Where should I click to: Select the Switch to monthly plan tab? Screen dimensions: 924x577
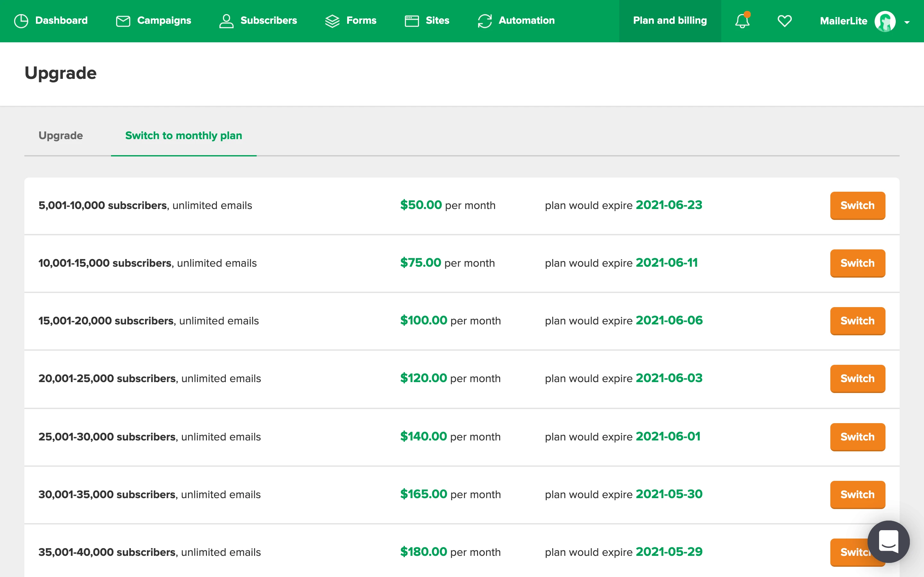[183, 136]
